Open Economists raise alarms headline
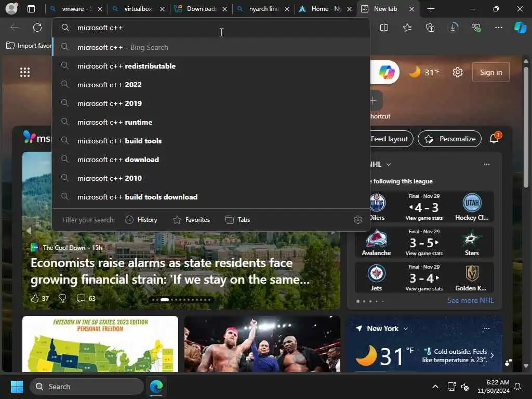 click(170, 271)
